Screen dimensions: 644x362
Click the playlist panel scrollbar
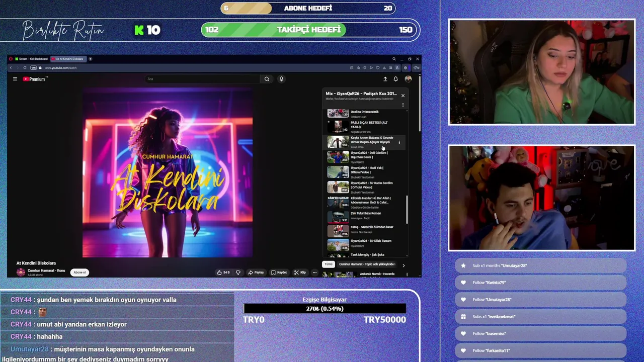pos(407,209)
